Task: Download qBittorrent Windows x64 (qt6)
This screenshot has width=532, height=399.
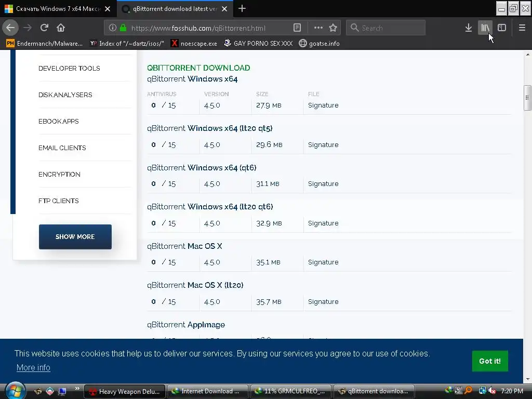Action: click(202, 168)
